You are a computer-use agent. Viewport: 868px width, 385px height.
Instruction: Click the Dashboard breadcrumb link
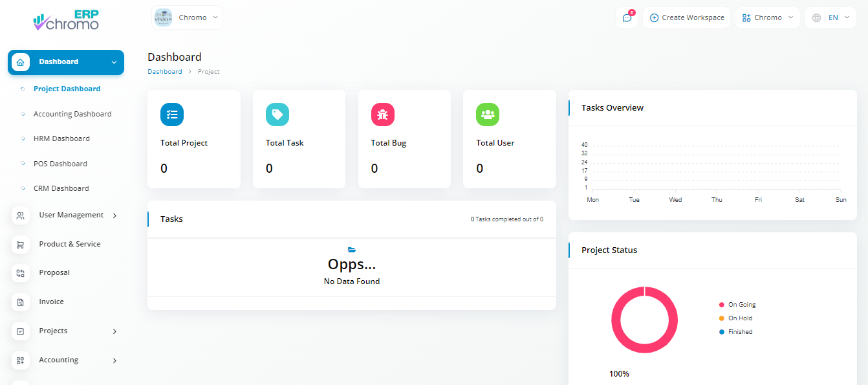pos(164,72)
